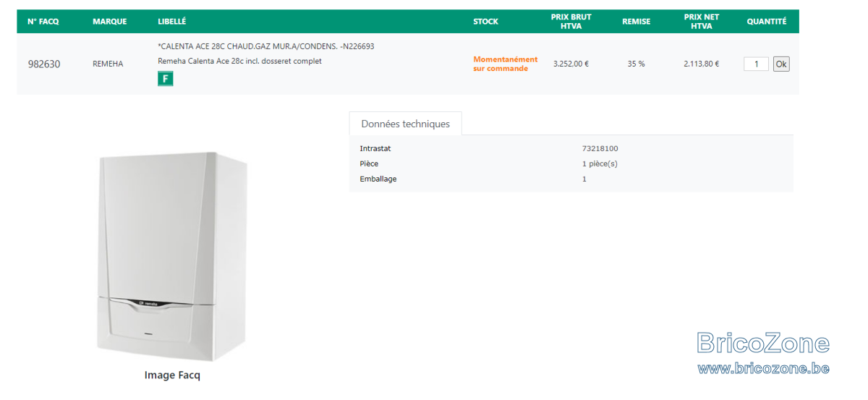Click the net price 2.113,80 €
Screen dimensions: 868x400
point(701,64)
